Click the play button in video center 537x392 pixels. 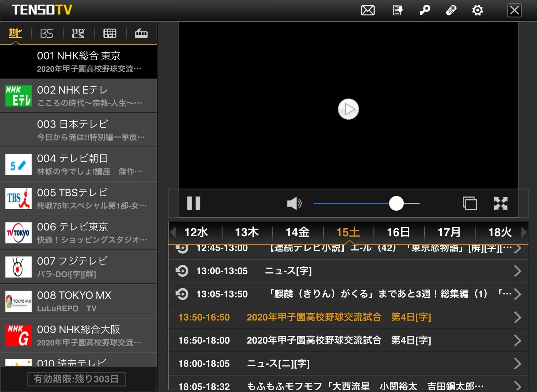[x=348, y=109]
